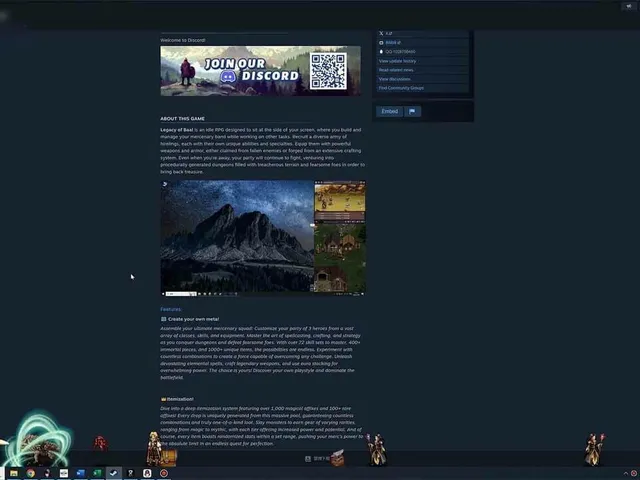640x480 pixels.
Task: Click the X (Twitter) icon in sidebar
Action: click(381, 33)
